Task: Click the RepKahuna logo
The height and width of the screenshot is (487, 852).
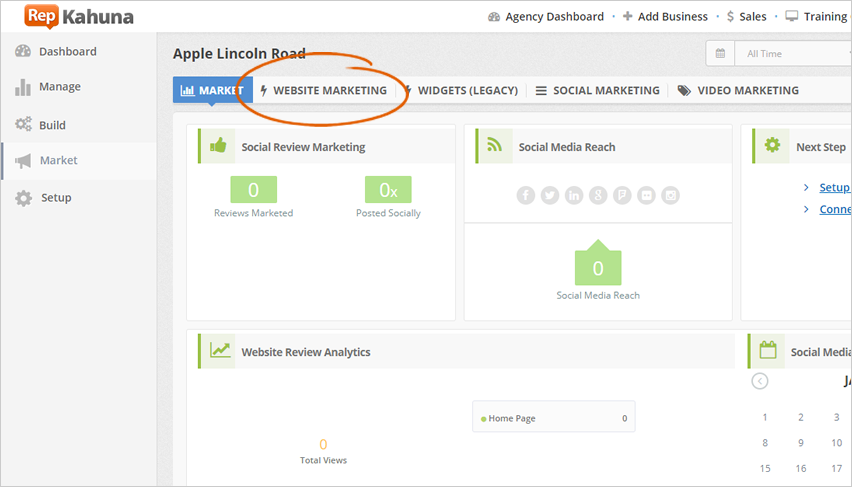Action: click(79, 16)
